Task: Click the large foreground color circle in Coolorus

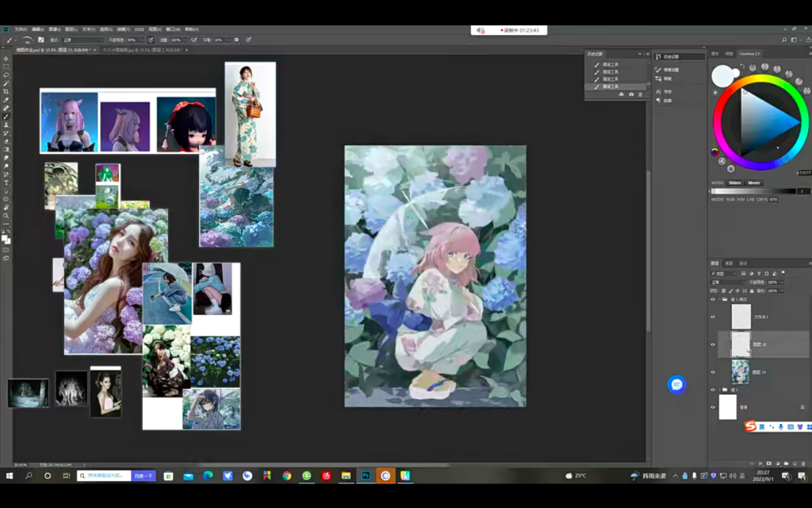Action: click(722, 76)
